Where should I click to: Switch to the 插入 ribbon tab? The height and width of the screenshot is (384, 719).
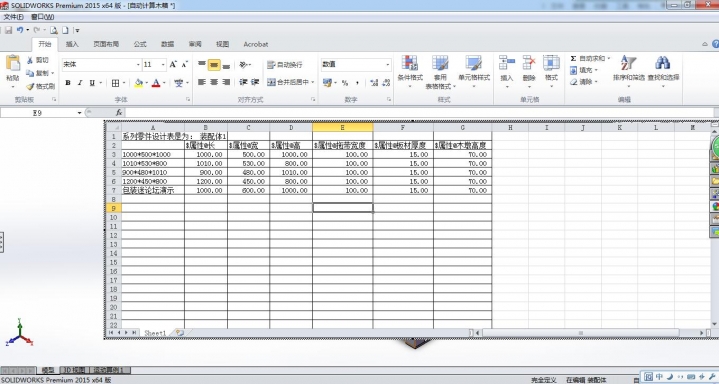point(72,44)
